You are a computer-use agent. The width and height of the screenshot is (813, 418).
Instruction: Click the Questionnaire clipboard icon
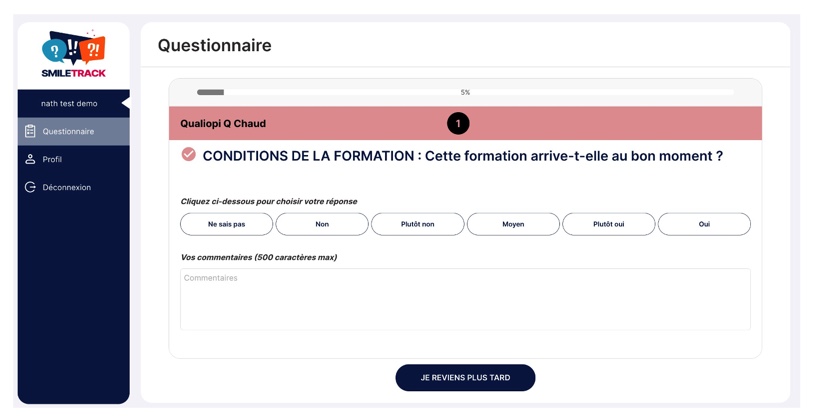coord(30,131)
